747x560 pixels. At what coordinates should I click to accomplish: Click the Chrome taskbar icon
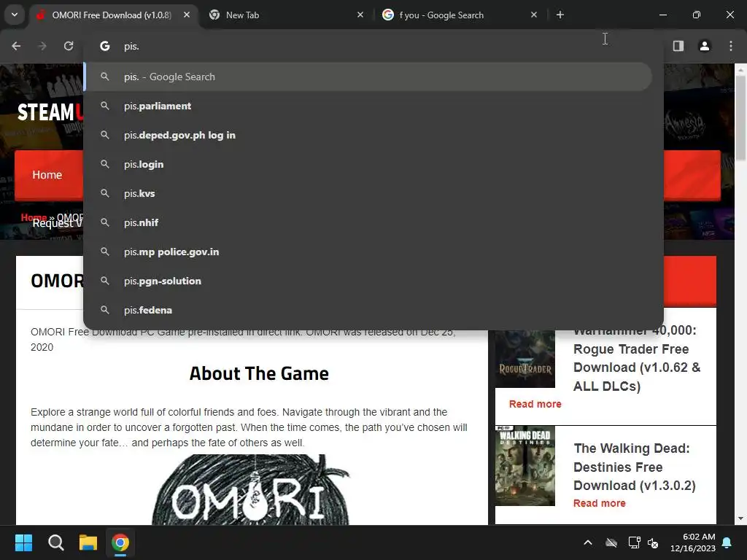click(120, 542)
